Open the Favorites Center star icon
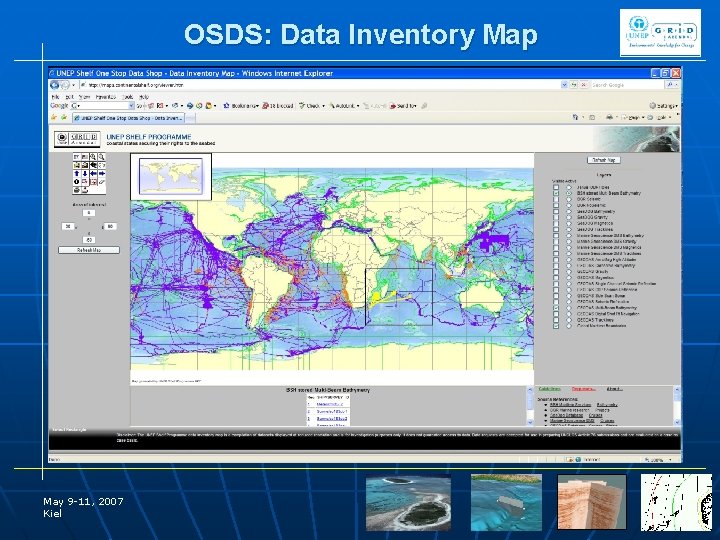720x540 pixels. [54, 117]
